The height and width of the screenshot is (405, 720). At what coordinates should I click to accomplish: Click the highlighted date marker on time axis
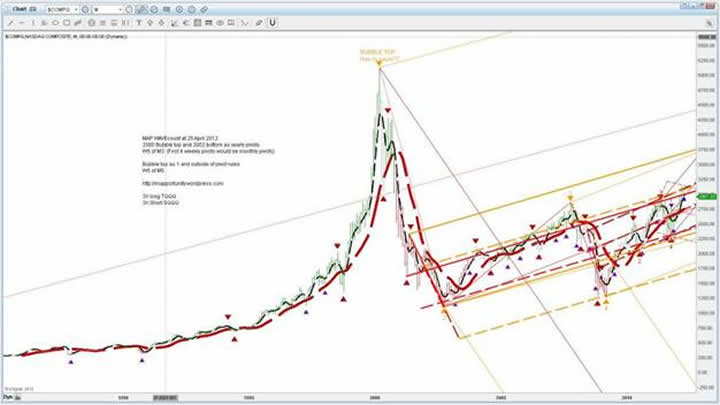pyautogui.click(x=165, y=398)
